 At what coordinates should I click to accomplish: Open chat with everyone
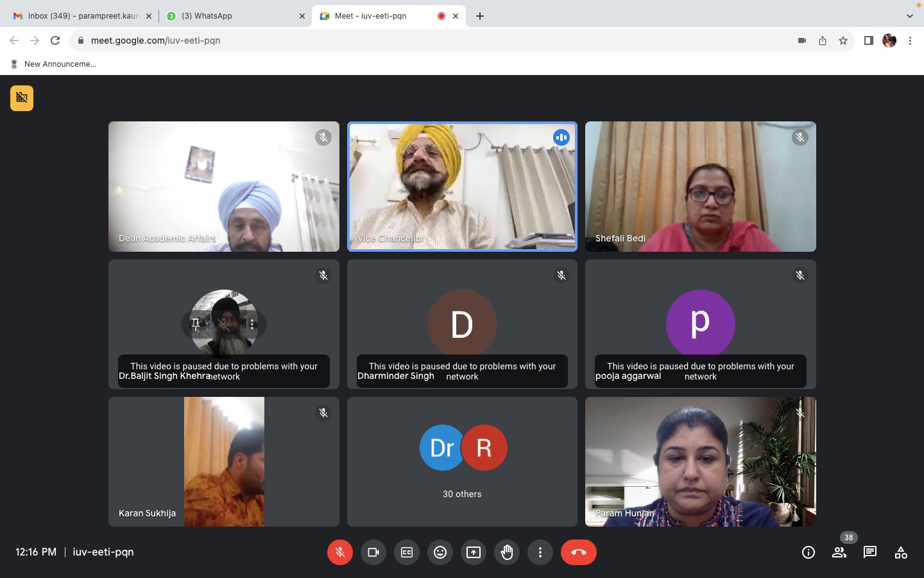tap(870, 552)
